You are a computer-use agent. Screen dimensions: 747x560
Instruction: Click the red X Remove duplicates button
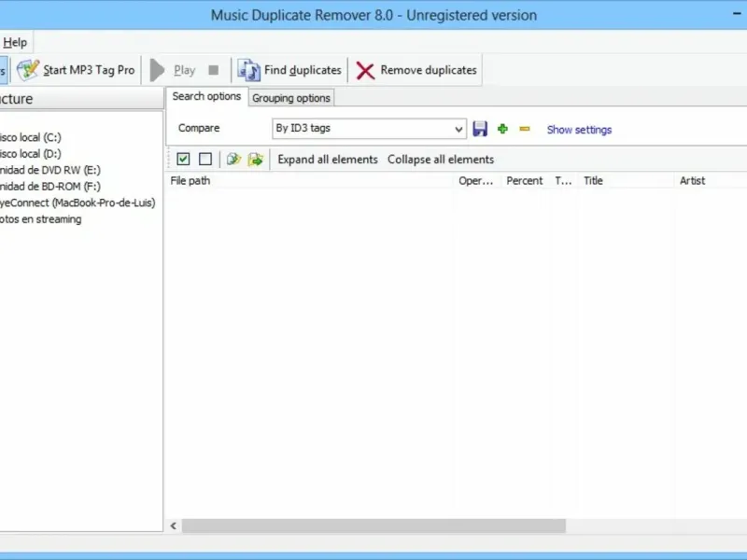(416, 70)
